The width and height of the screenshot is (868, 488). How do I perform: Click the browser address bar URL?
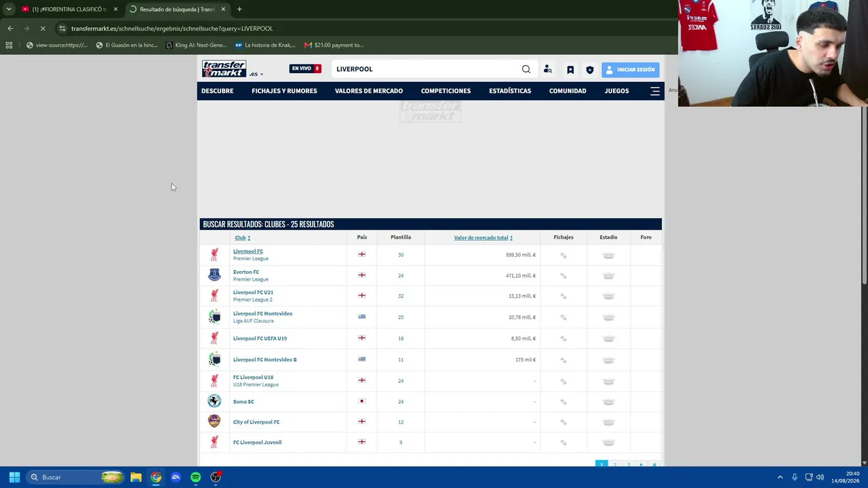(172, 28)
